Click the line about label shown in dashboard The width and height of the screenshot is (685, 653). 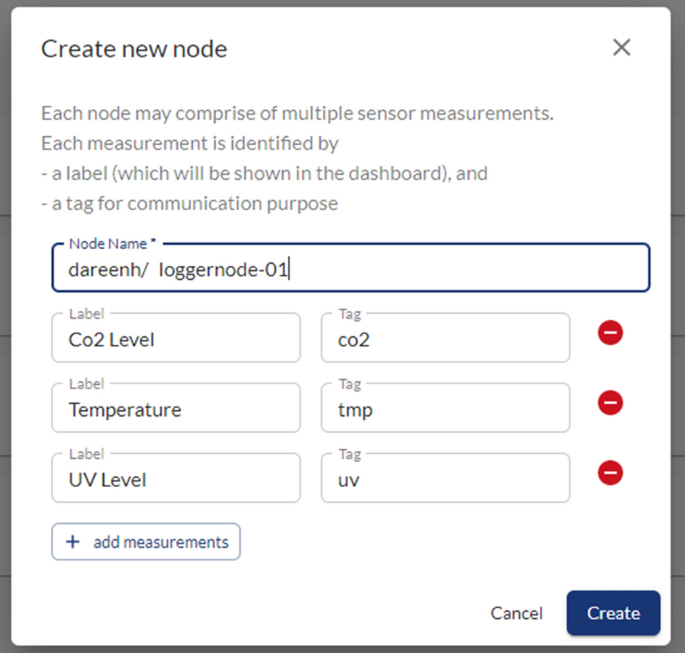264,173
